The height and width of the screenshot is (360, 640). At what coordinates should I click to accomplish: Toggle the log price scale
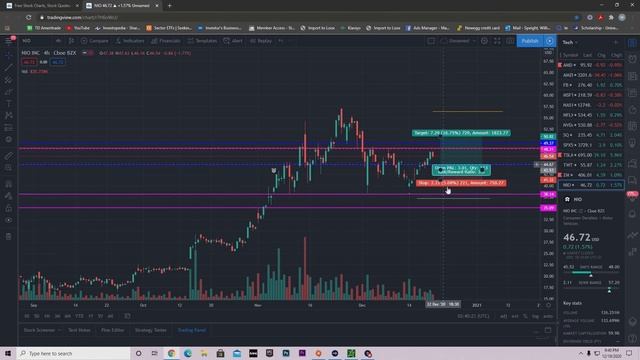click(535, 316)
